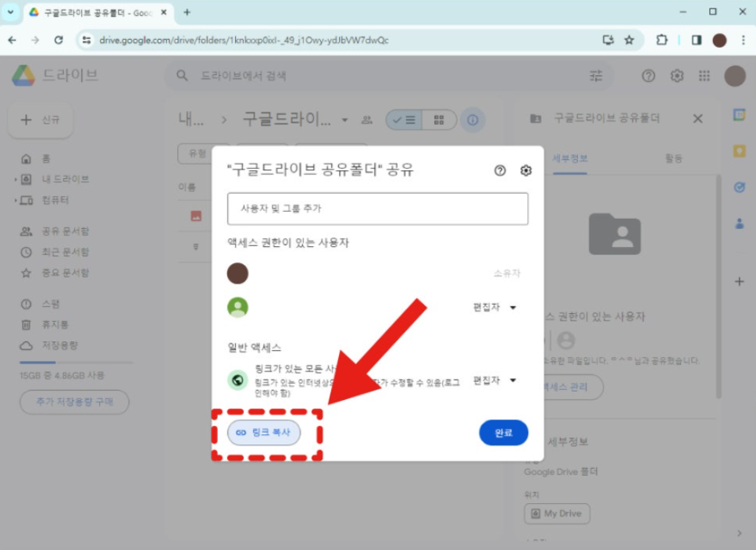Focus the 사용자 및 그룹 추가 field
This screenshot has width=756, height=550.
tap(377, 209)
